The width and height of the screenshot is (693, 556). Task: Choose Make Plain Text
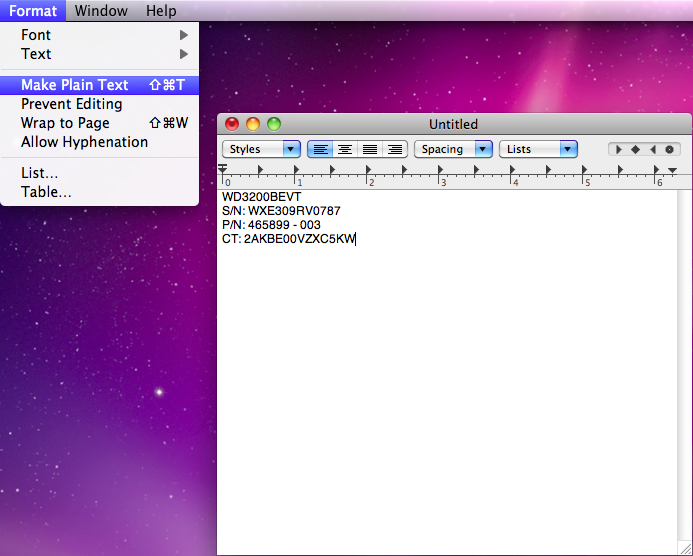(x=99, y=85)
